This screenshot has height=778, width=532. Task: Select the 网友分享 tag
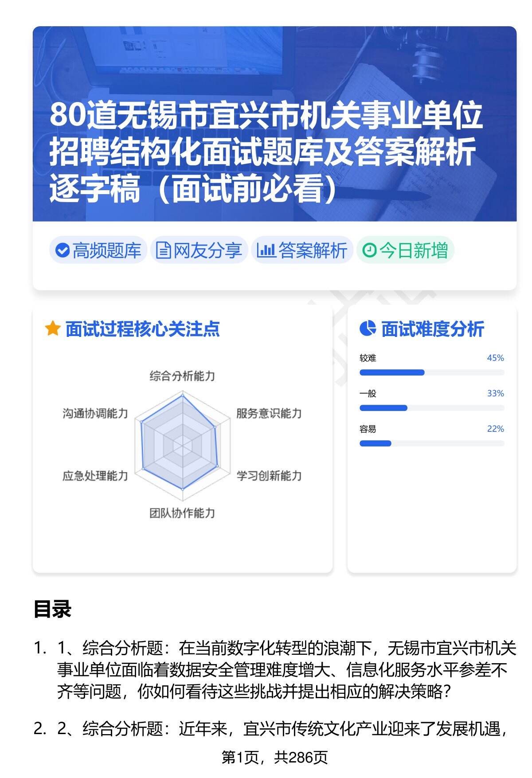click(x=199, y=250)
